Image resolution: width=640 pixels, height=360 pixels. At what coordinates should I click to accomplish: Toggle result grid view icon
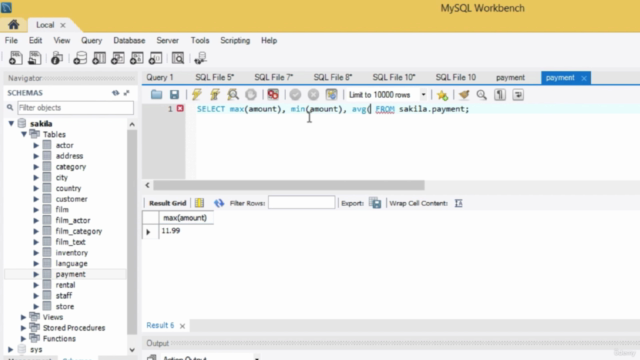(x=199, y=203)
